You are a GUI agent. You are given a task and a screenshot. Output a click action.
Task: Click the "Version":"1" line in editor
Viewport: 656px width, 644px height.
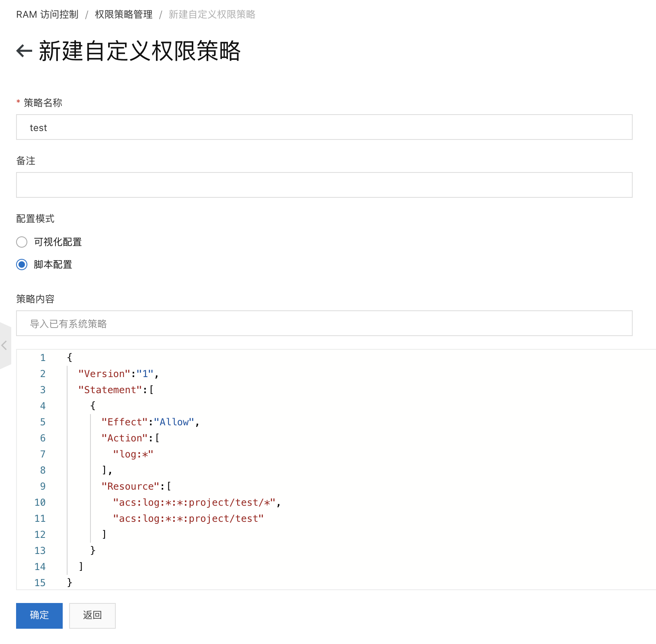[119, 374]
